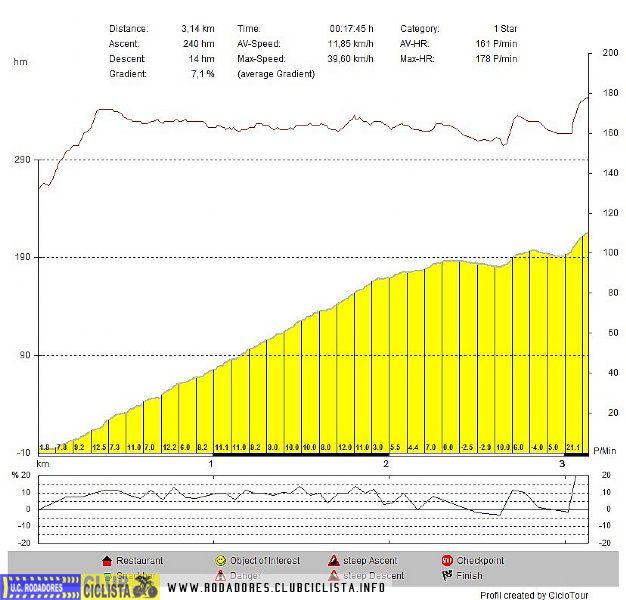Click the Object of Interest smiley icon
The height and width of the screenshot is (600, 626).
pos(220,561)
